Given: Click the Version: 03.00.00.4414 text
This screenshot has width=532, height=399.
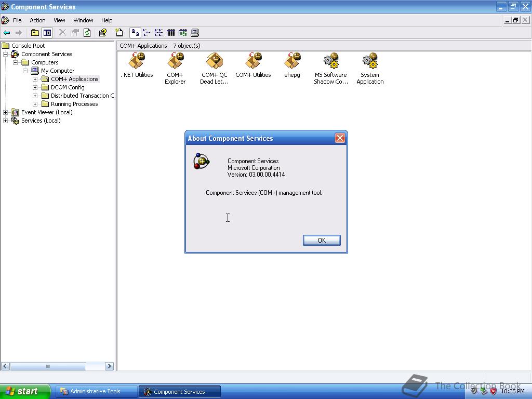Looking at the screenshot, I should 256,175.
